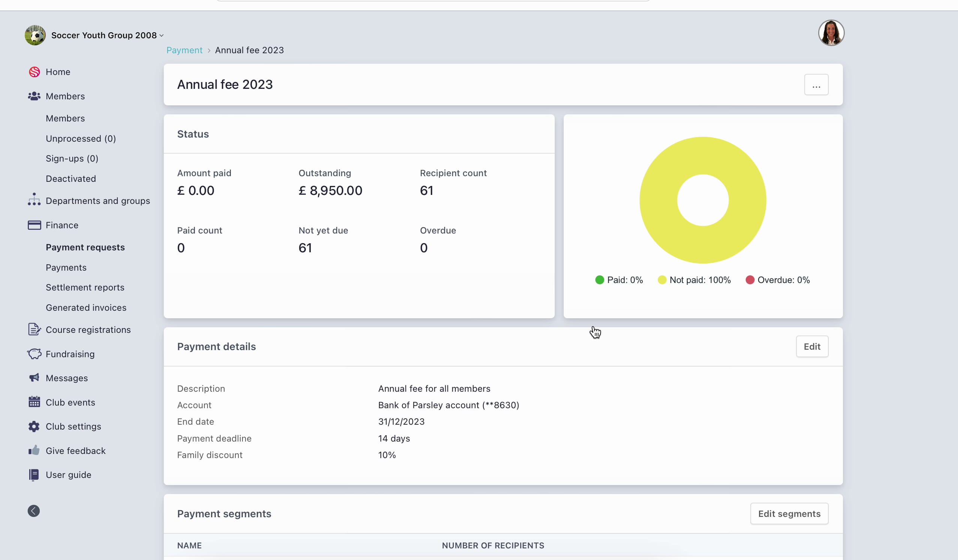This screenshot has width=958, height=560.
Task: Open Settlement reports in Finance submenu
Action: click(x=85, y=287)
